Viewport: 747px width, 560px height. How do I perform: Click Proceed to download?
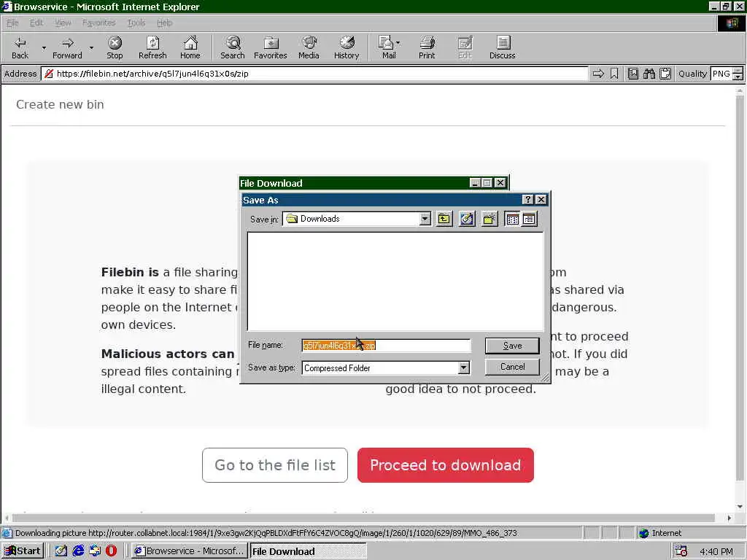tap(446, 465)
